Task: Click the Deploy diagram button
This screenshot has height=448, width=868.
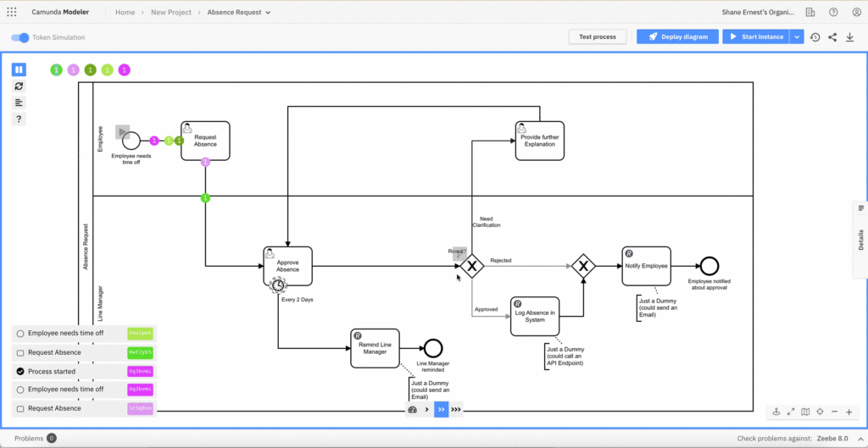Action: (x=677, y=37)
